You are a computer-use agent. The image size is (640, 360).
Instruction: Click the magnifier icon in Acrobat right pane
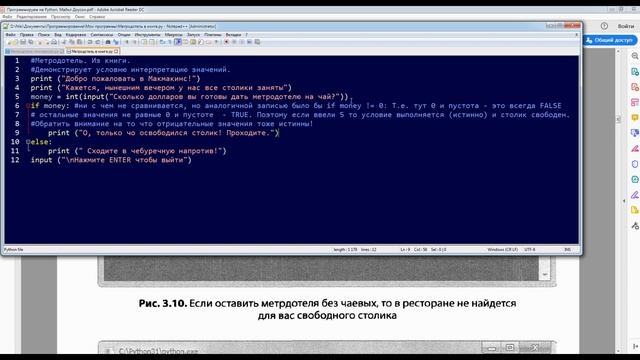(635, 56)
